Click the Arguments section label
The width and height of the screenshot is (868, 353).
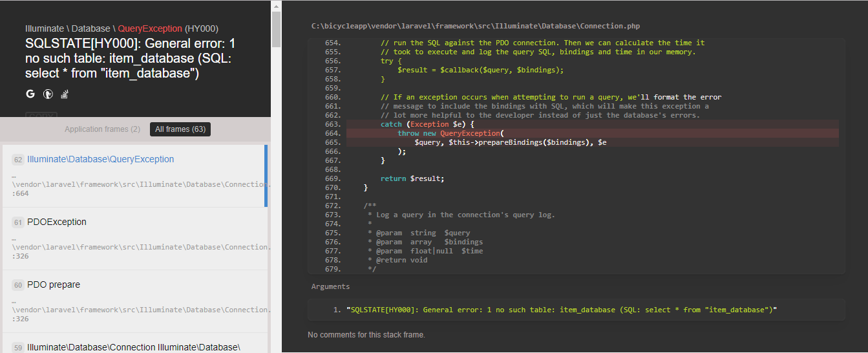[x=330, y=286]
